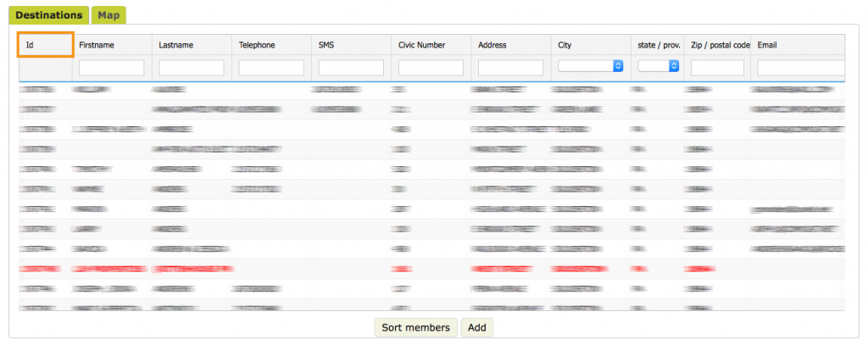Focus the Address filter field

[510, 68]
